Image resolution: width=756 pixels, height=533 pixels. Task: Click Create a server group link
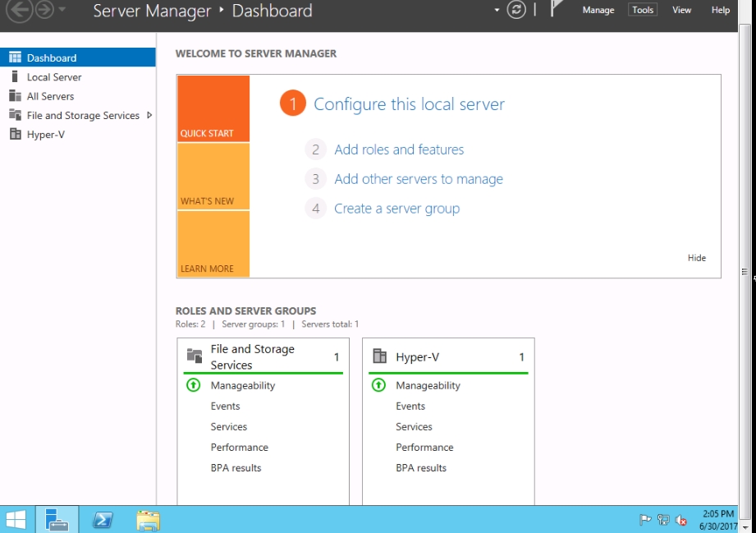point(396,209)
